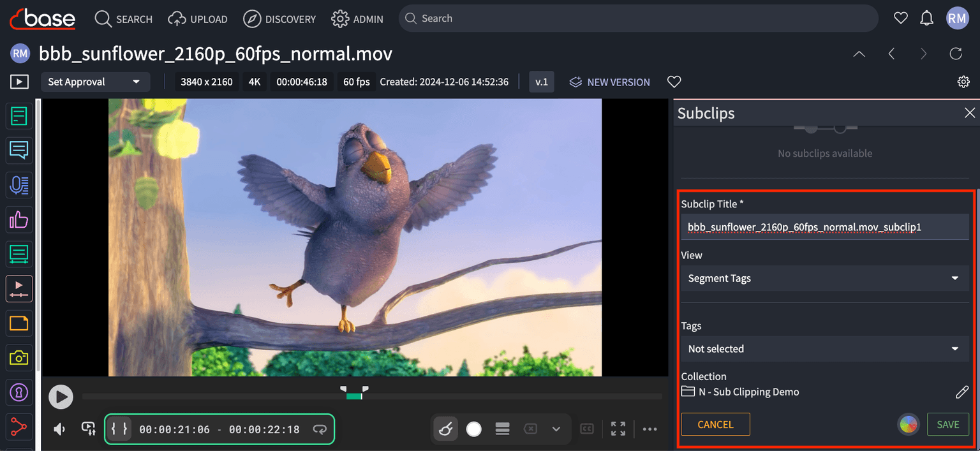Click NEW VERSION button
The width and height of the screenshot is (980, 451).
coord(610,82)
